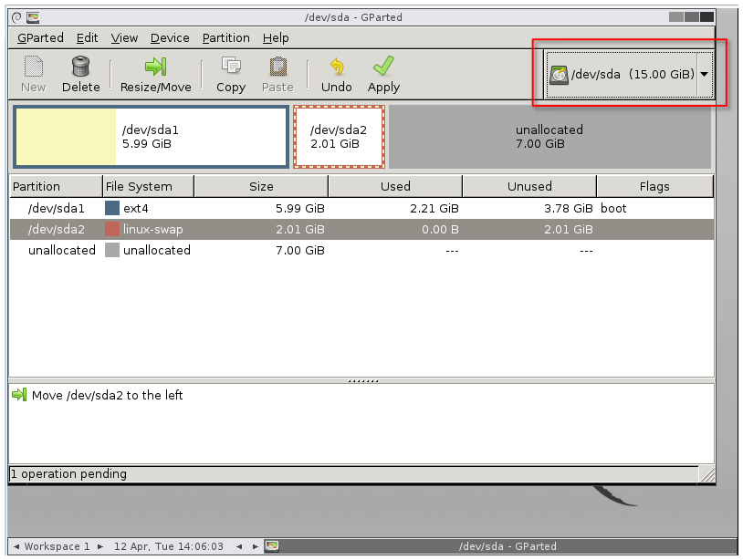Click the Delete trash can icon
Viewport: 743px width, 560px height.
click(x=80, y=67)
